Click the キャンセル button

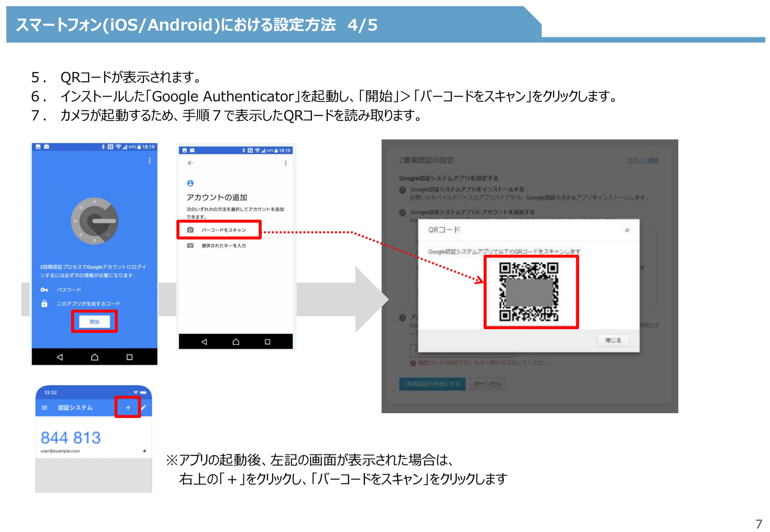[x=488, y=384]
